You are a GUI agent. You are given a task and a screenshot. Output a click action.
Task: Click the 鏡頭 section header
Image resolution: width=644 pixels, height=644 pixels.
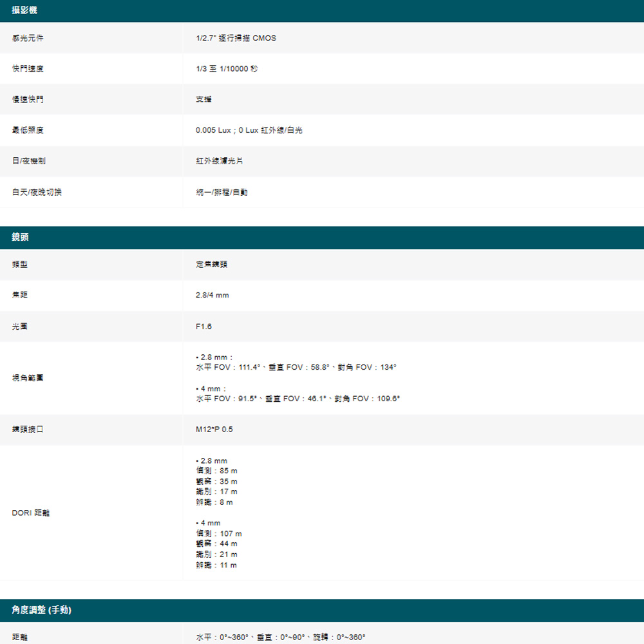[20, 238]
